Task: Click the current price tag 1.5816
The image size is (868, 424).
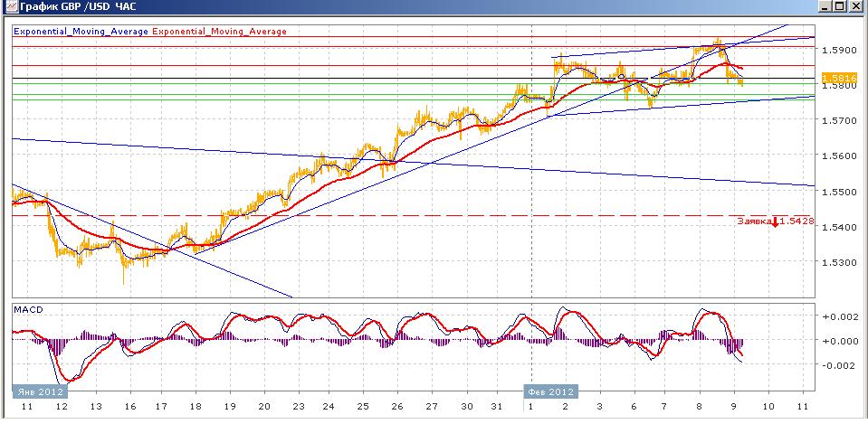Action: coord(839,78)
